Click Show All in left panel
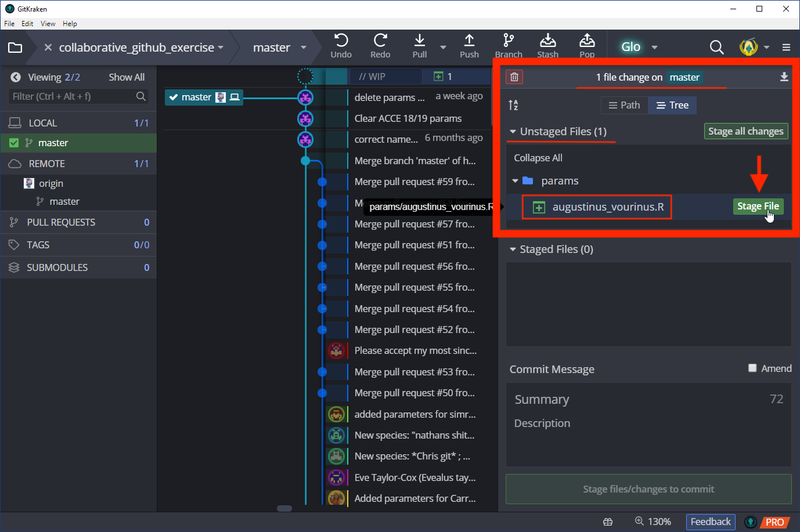 pyautogui.click(x=127, y=77)
